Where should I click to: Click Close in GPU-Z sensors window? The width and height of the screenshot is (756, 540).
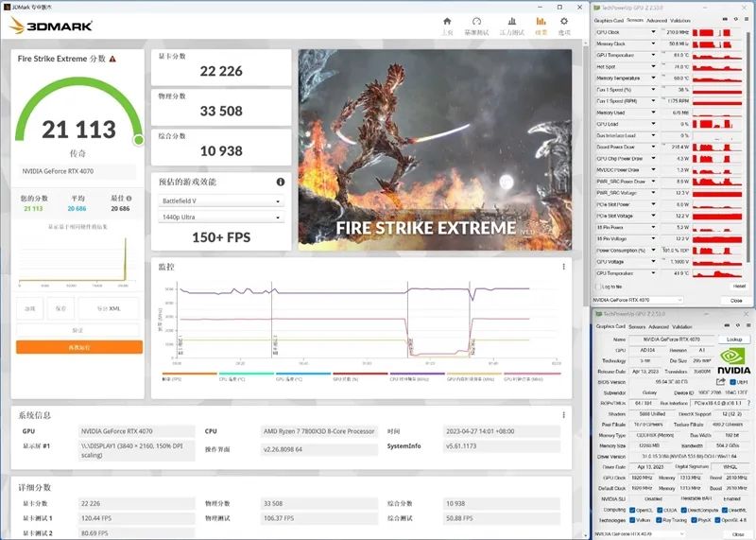[x=736, y=300]
